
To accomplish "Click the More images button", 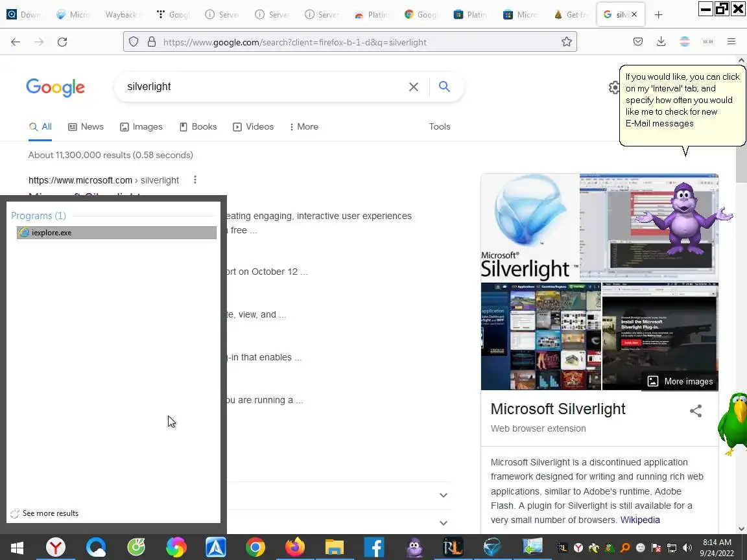I will pyautogui.click(x=680, y=381).
